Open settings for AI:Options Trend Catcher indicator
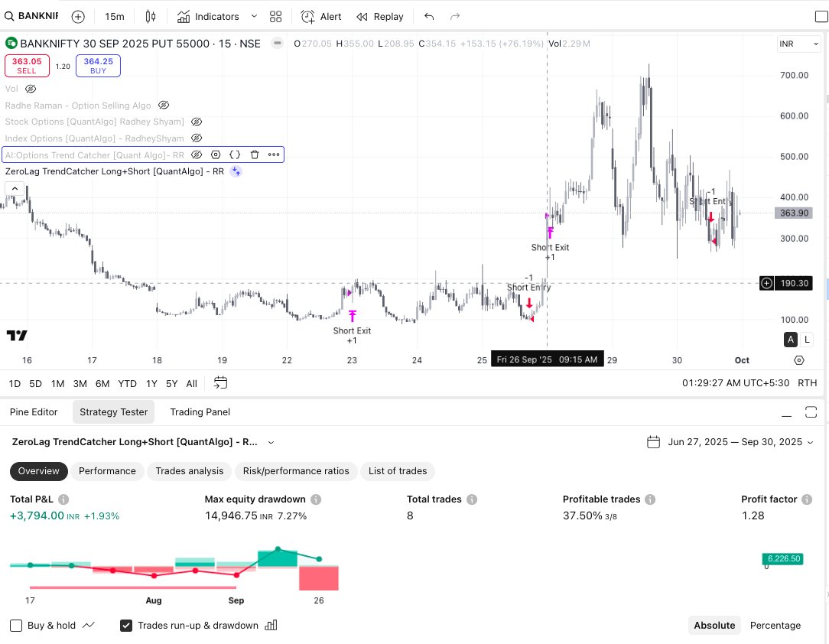Screen dimensions: 829x644 [x=216, y=155]
